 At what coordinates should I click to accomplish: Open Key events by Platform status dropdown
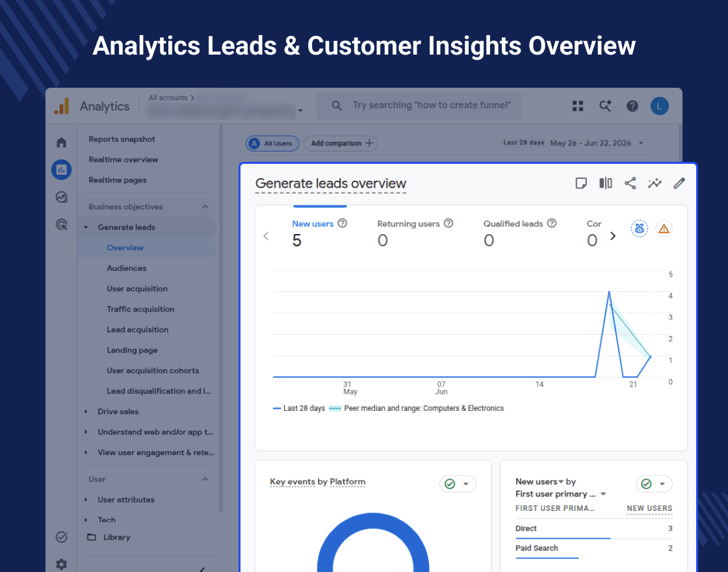click(x=458, y=484)
